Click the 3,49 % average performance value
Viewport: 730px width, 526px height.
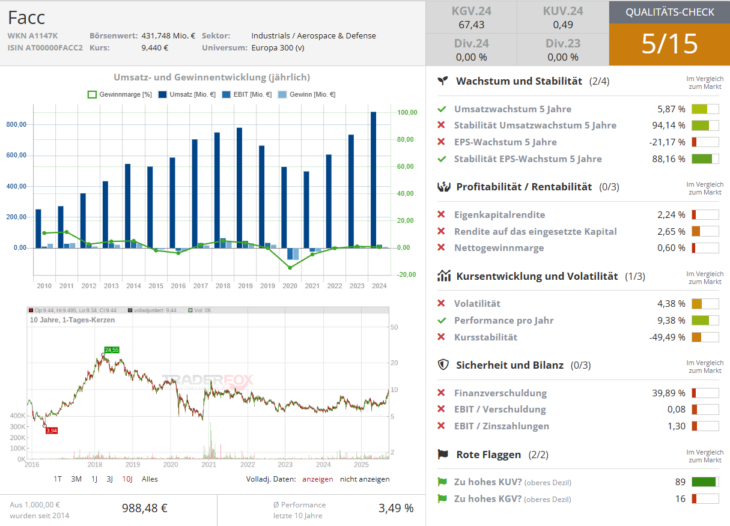pyautogui.click(x=396, y=508)
